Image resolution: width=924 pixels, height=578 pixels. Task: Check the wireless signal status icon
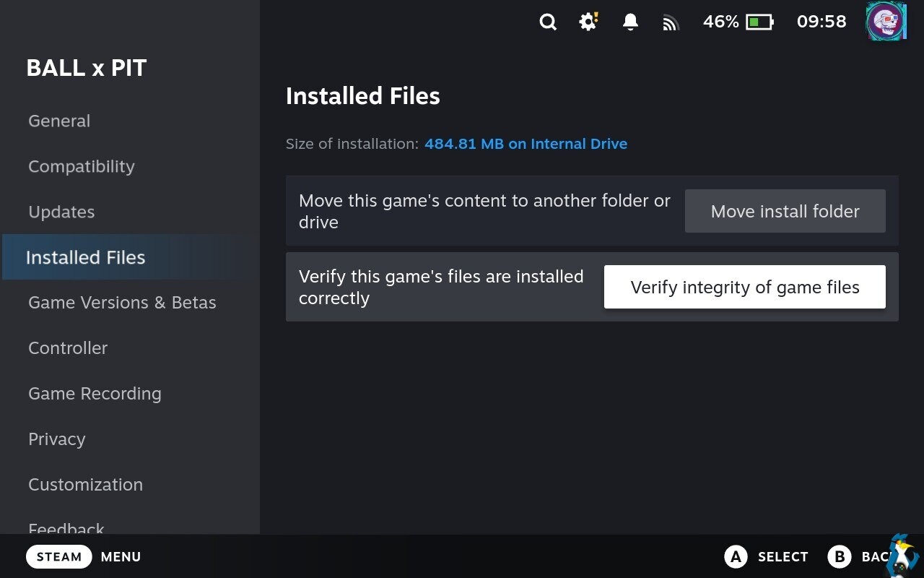[671, 24]
